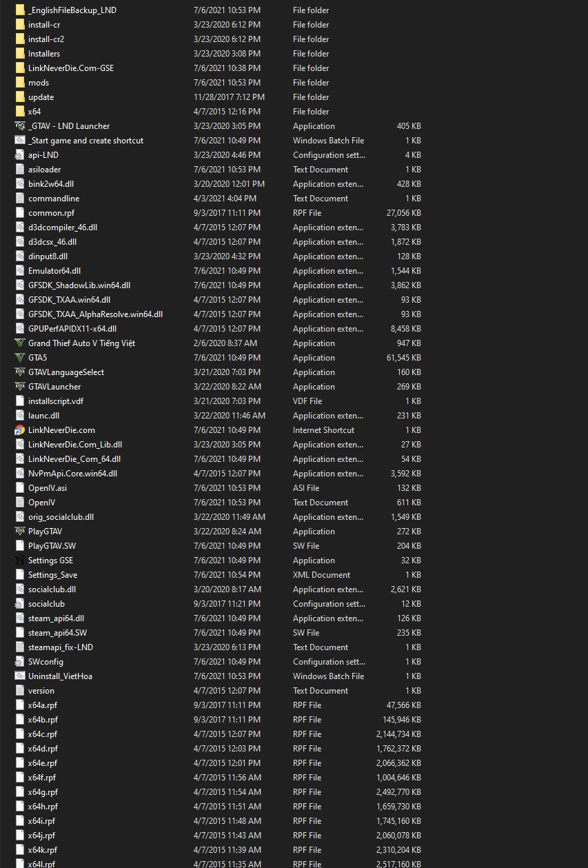Select the PlayGTAV application icon
This screenshot has width=588, height=868.
[20, 531]
